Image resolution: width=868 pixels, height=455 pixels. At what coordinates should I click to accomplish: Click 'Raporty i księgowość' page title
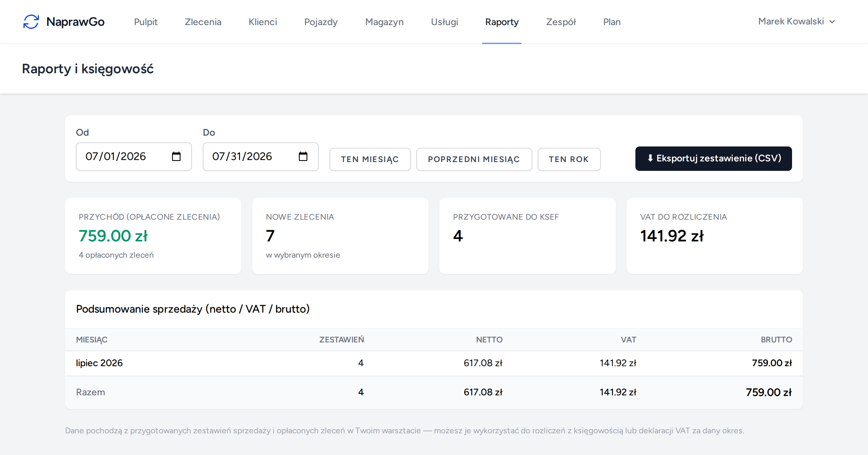(x=88, y=69)
